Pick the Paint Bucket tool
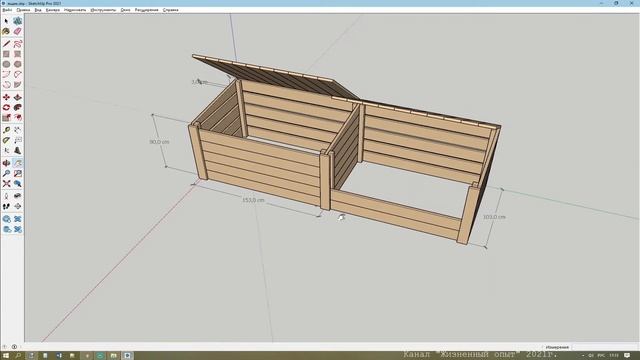The width and height of the screenshot is (640, 360). (6, 31)
